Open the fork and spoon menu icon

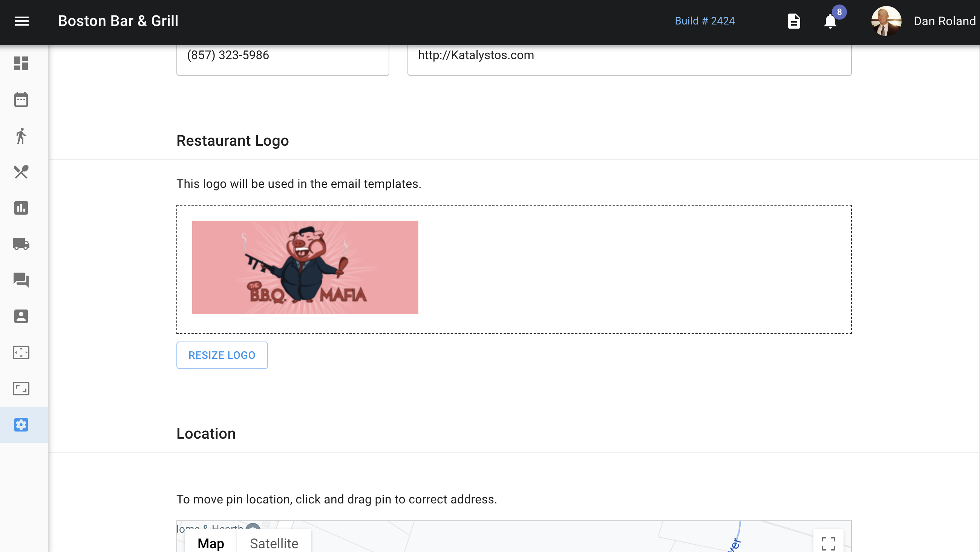pyautogui.click(x=21, y=172)
